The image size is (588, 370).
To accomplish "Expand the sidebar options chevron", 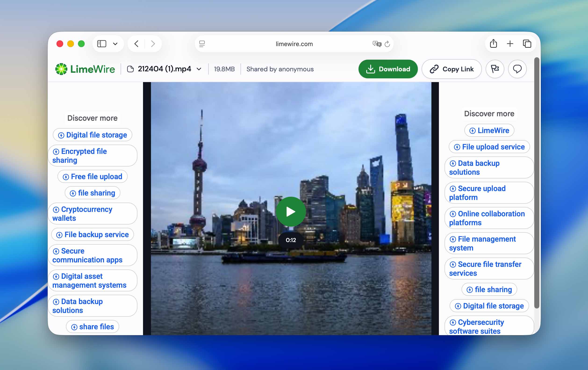I will [x=115, y=44].
